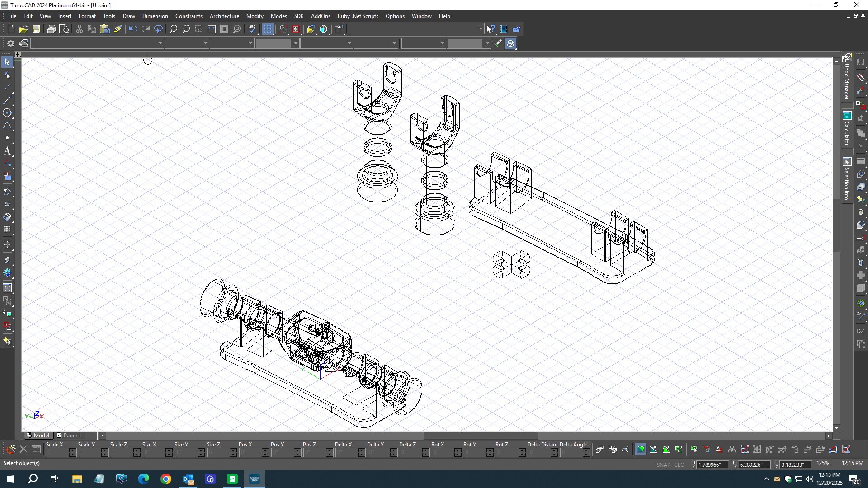Toggle the highlighted green selection mode button

click(641, 450)
